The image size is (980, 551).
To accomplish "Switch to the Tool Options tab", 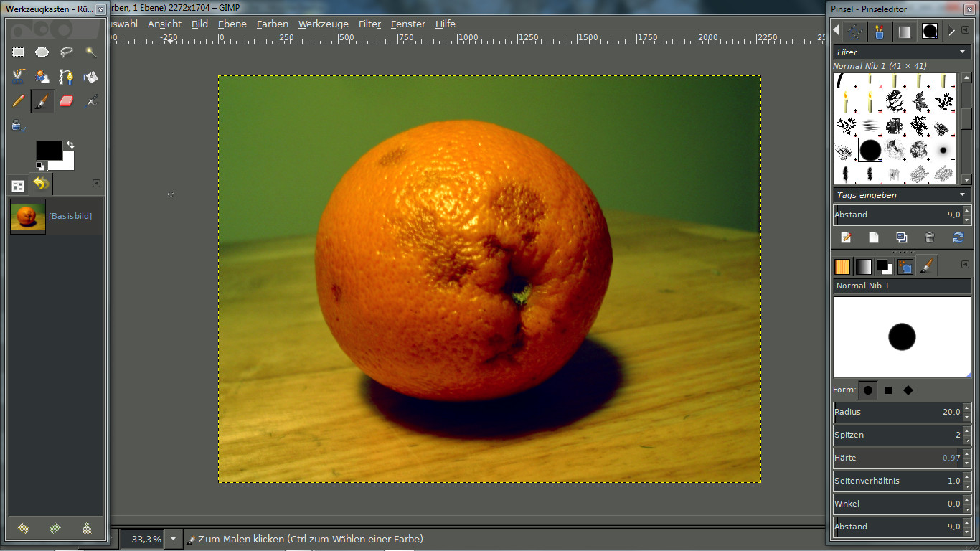I will click(x=18, y=186).
